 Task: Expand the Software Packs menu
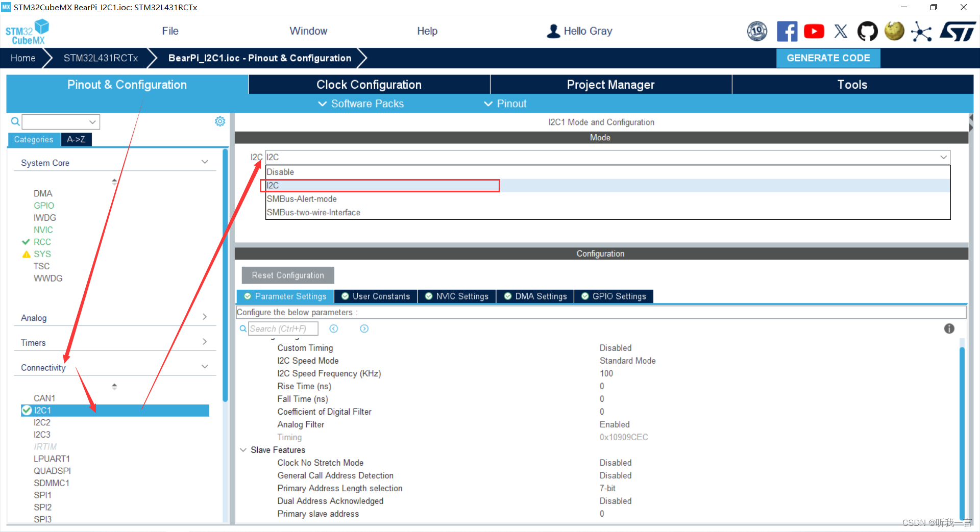pos(361,104)
